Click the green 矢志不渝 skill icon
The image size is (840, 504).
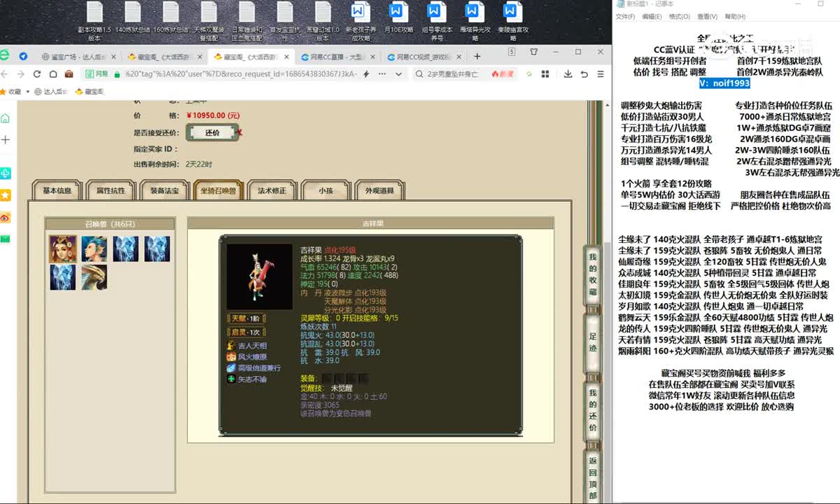click(232, 379)
